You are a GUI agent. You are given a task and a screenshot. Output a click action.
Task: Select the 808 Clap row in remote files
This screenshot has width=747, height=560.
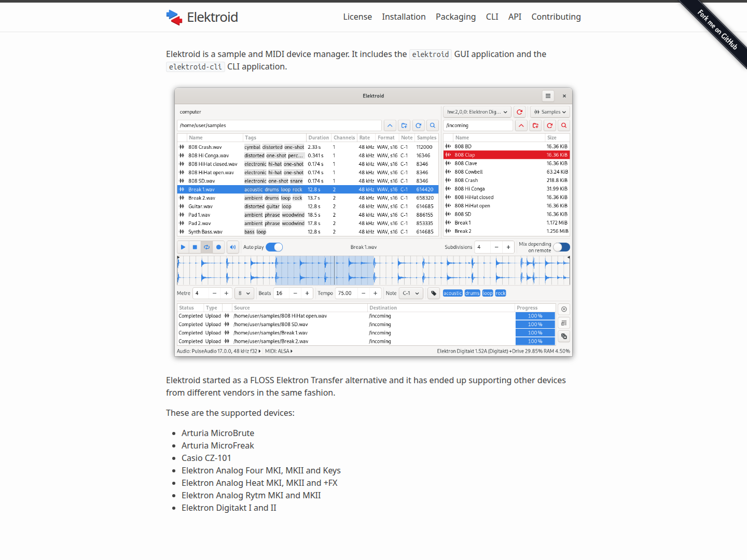(506, 155)
